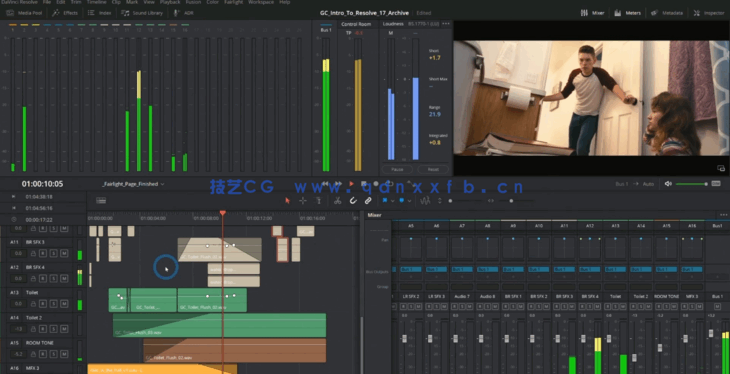Open the Effects panel

pyautogui.click(x=65, y=13)
